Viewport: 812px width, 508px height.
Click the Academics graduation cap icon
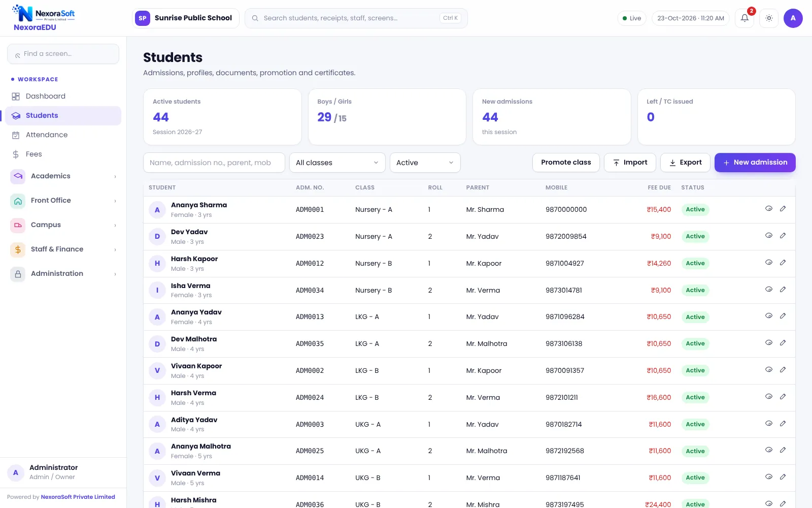click(18, 176)
